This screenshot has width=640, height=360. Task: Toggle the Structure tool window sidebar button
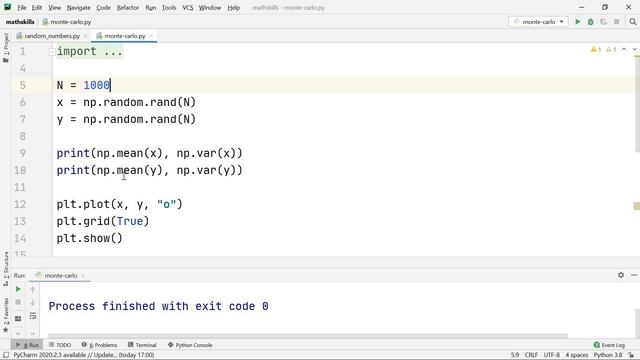(6, 269)
